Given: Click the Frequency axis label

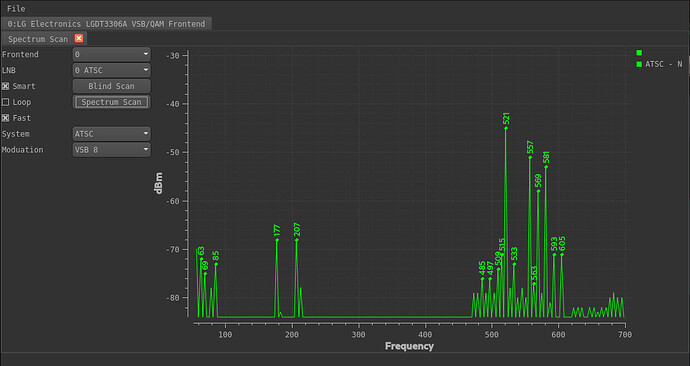Looking at the screenshot, I should pos(409,346).
